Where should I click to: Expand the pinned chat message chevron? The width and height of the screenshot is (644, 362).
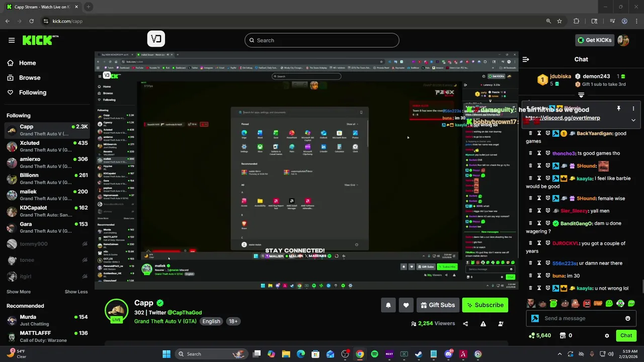point(633,120)
